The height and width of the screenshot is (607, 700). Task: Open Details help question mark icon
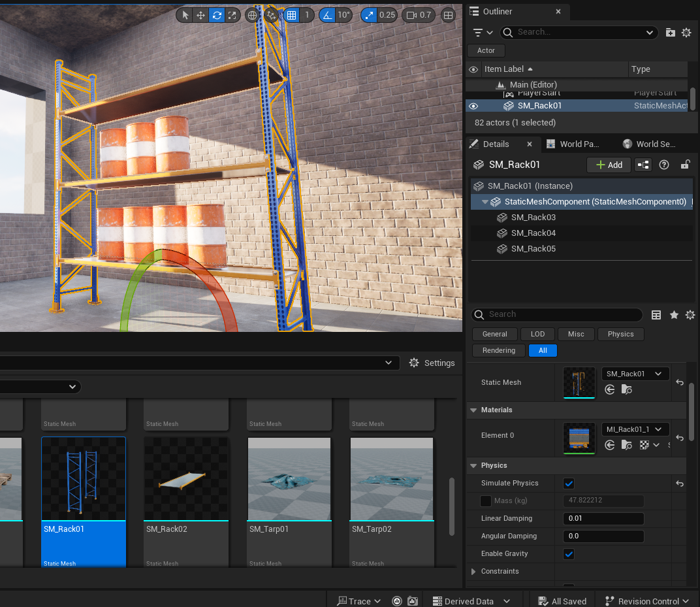(x=664, y=165)
